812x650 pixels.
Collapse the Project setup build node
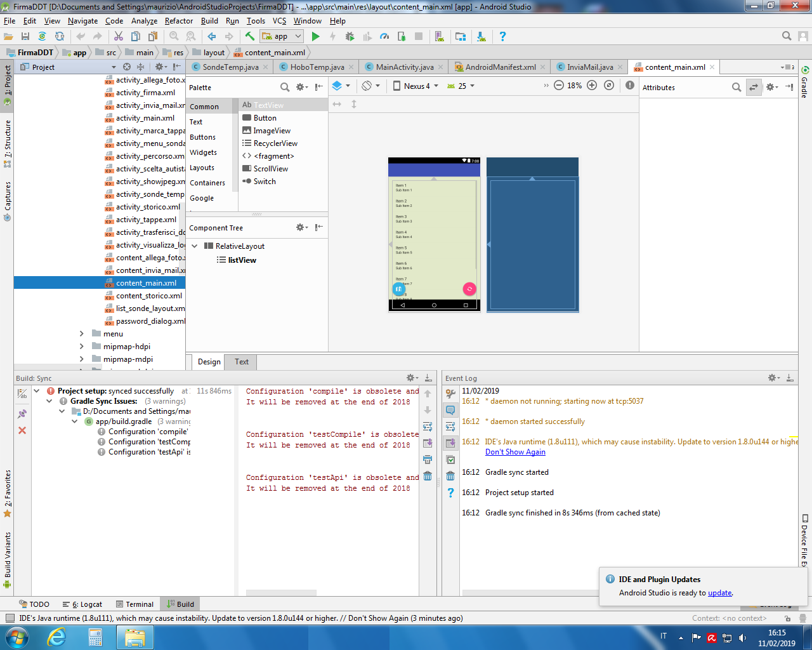tap(36, 391)
